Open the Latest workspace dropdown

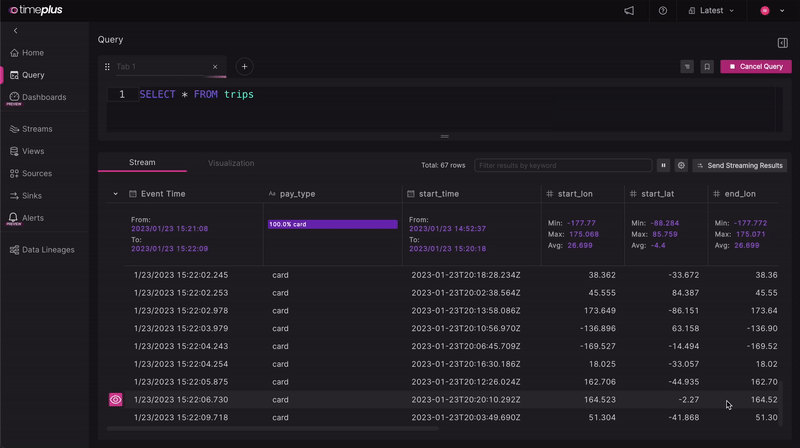click(x=711, y=11)
